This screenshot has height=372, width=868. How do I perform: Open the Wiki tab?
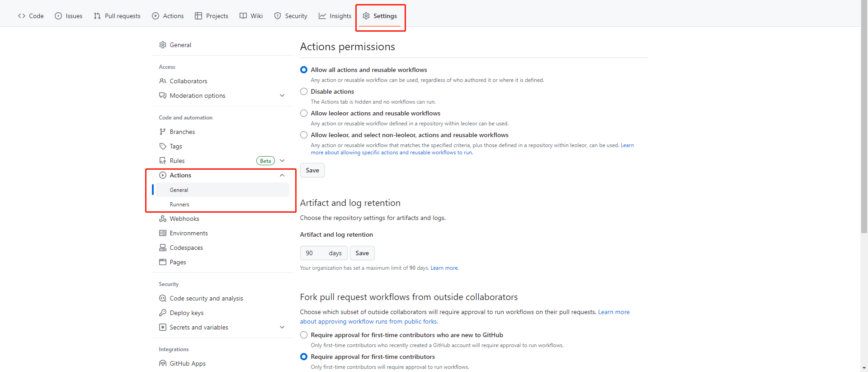pos(251,16)
